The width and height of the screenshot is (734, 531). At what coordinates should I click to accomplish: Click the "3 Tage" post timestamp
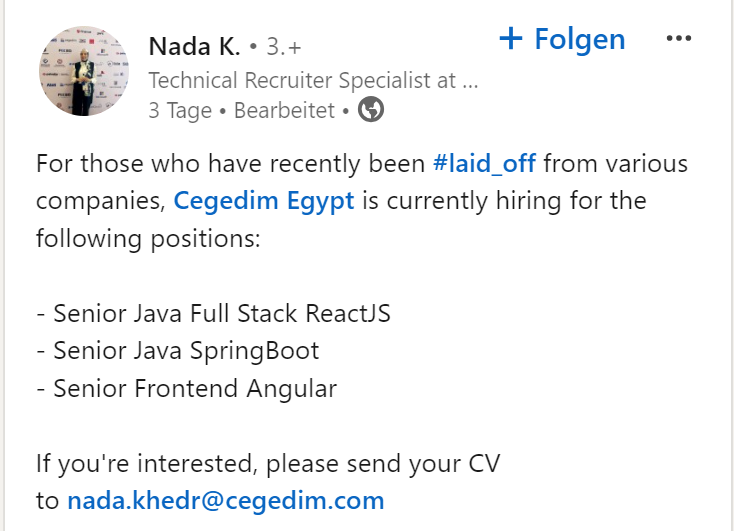click(x=180, y=111)
